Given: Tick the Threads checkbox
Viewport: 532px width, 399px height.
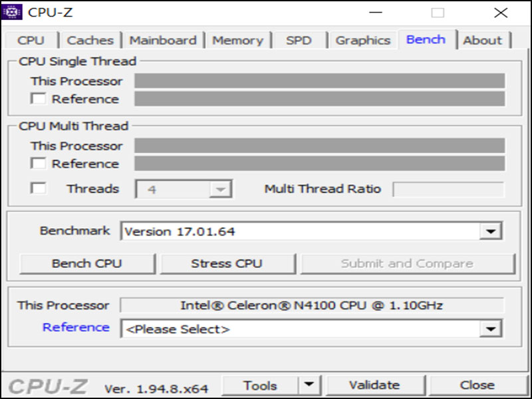Looking at the screenshot, I should point(38,188).
